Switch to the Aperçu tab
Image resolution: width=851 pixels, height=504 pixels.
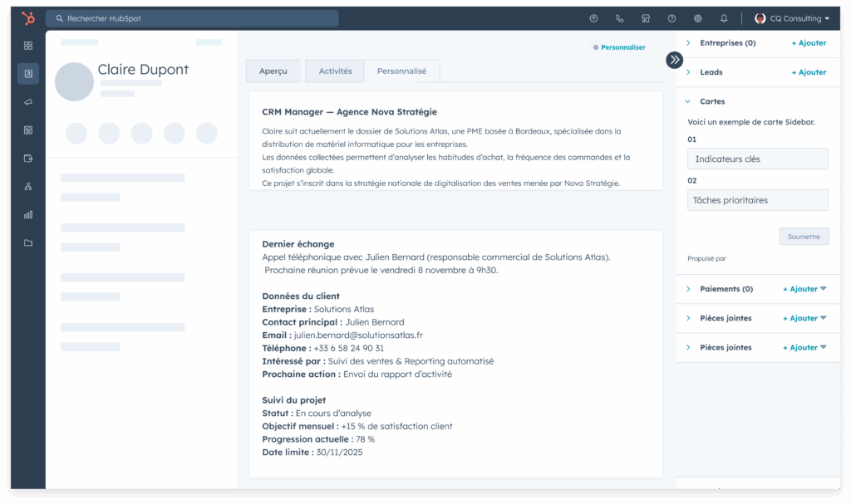point(273,71)
